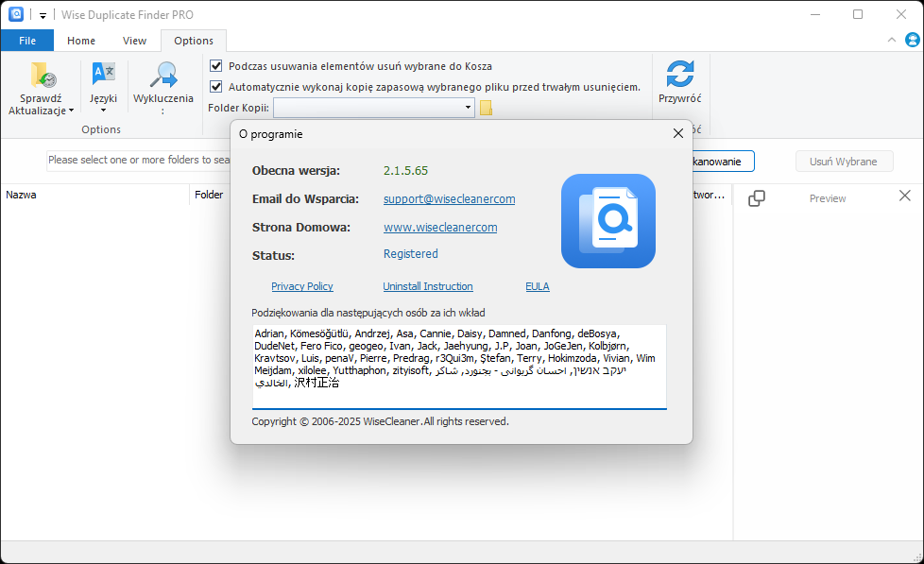This screenshot has width=924, height=564.
Task: Click the partially hidden scan button
Action: (723, 162)
